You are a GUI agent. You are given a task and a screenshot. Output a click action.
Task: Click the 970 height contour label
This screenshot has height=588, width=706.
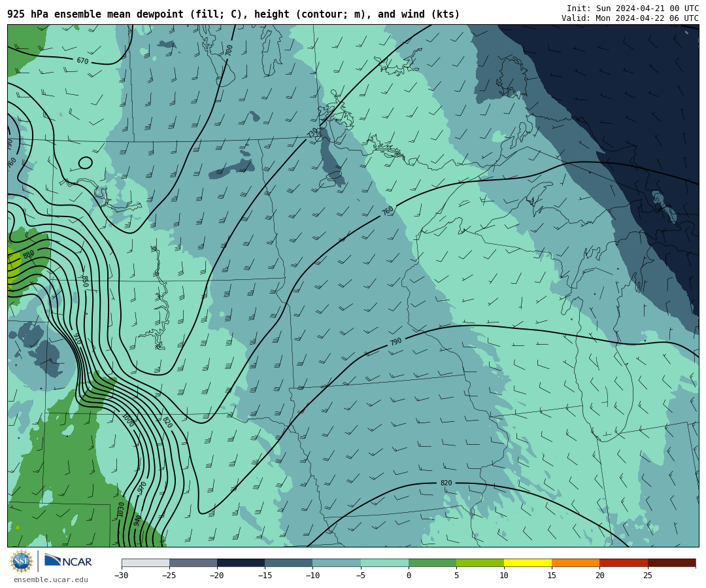click(142, 487)
